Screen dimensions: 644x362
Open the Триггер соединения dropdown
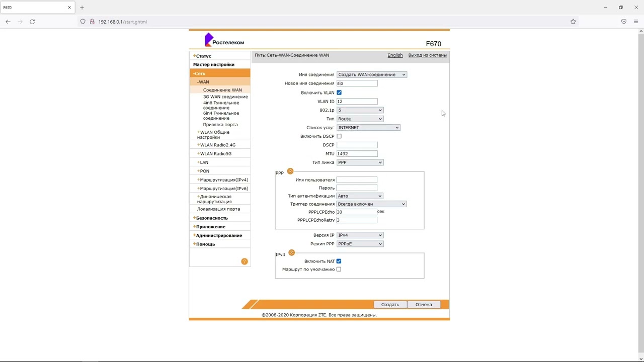pyautogui.click(x=371, y=204)
